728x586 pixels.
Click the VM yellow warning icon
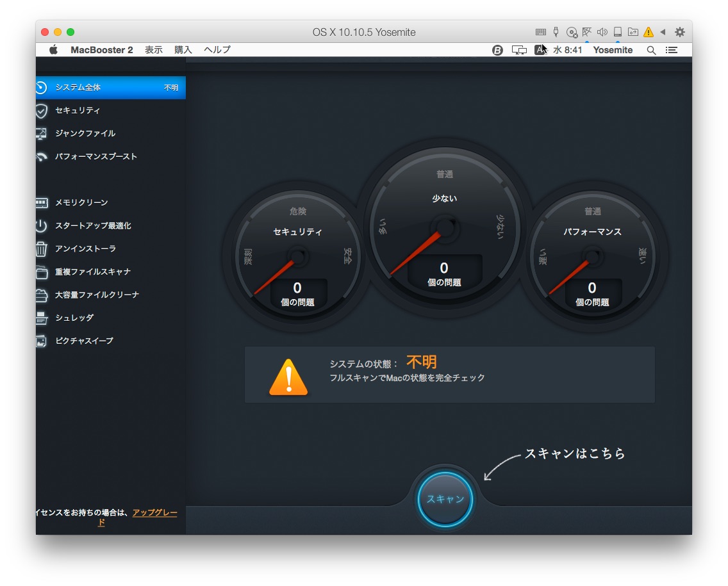coord(649,32)
